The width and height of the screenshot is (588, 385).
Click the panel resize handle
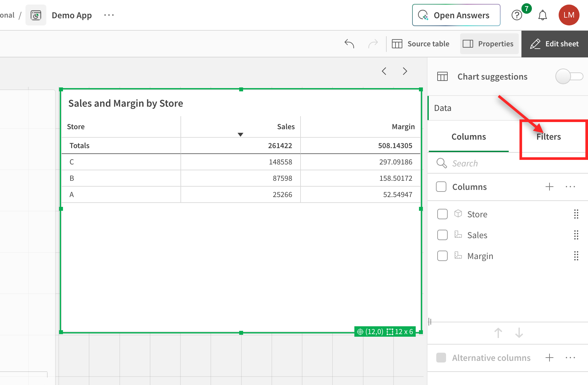[x=430, y=322]
